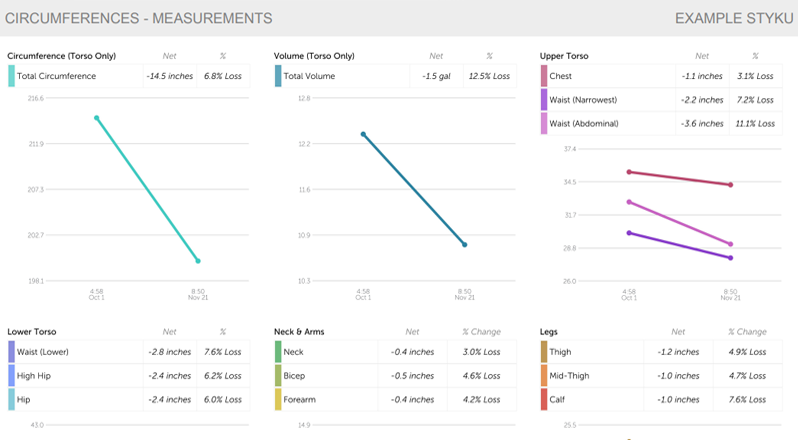Click the Lower Torso section heading
The image size is (798, 440).
point(32,332)
